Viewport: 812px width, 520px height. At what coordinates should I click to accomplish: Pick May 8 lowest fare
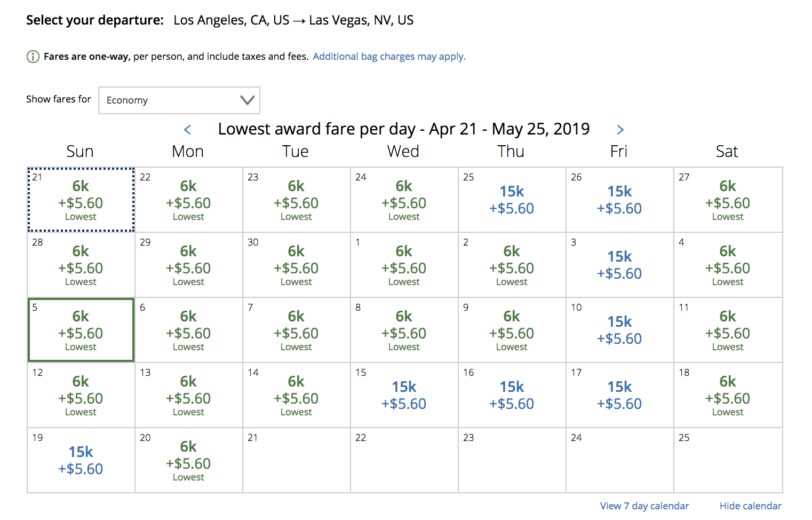point(404,330)
